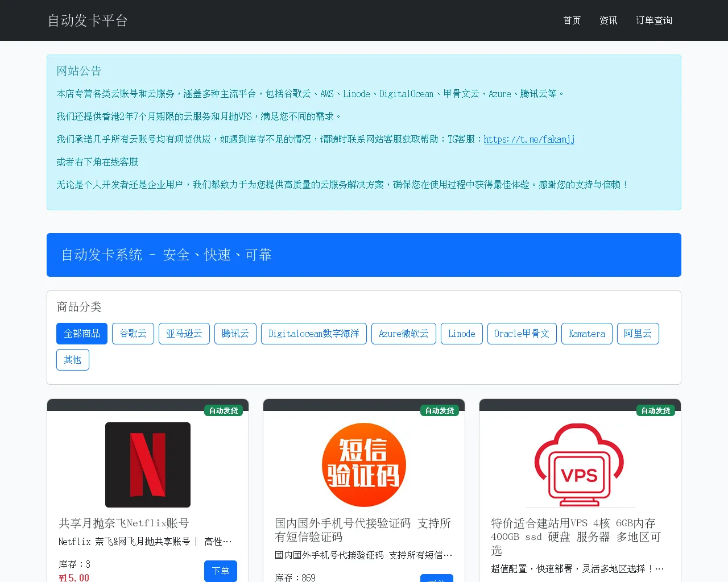This screenshot has height=582, width=728.
Task: Open the 特价适合建站用VPS product title
Action: pyautogui.click(x=576, y=537)
